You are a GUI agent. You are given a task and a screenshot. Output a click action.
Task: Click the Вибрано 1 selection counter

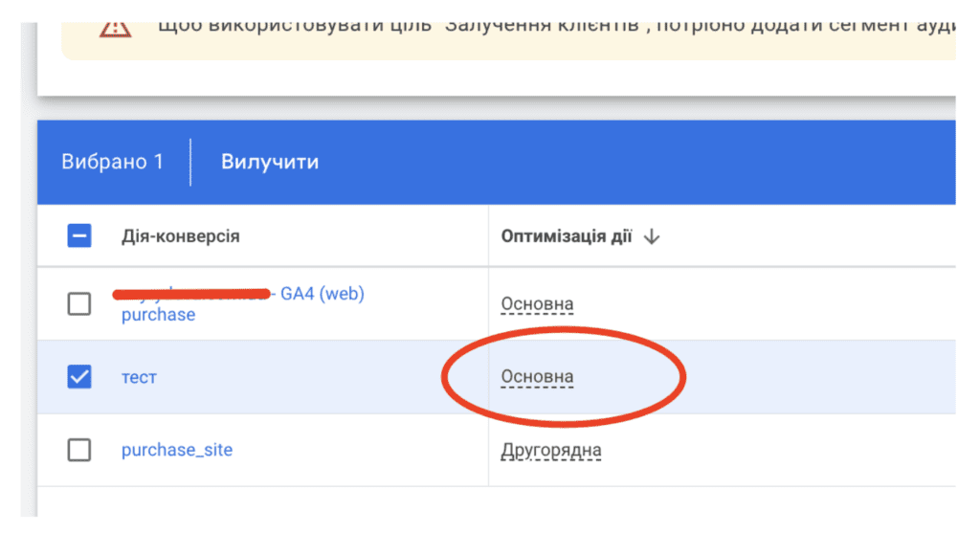tap(113, 162)
